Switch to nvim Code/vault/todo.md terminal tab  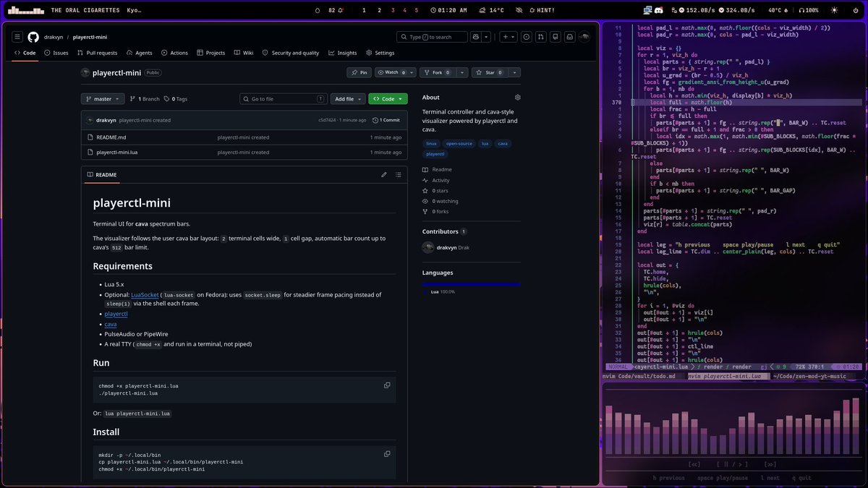(640, 376)
